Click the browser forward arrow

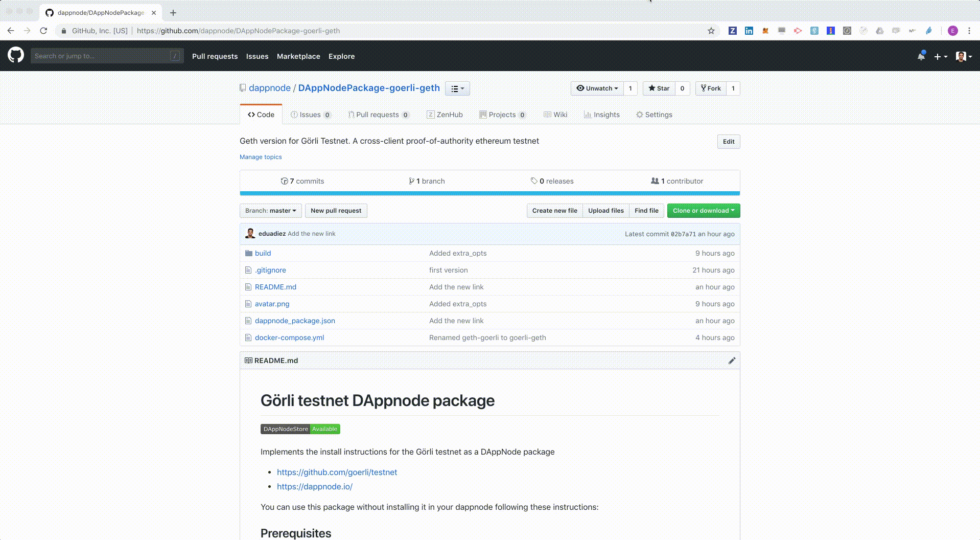click(x=27, y=31)
